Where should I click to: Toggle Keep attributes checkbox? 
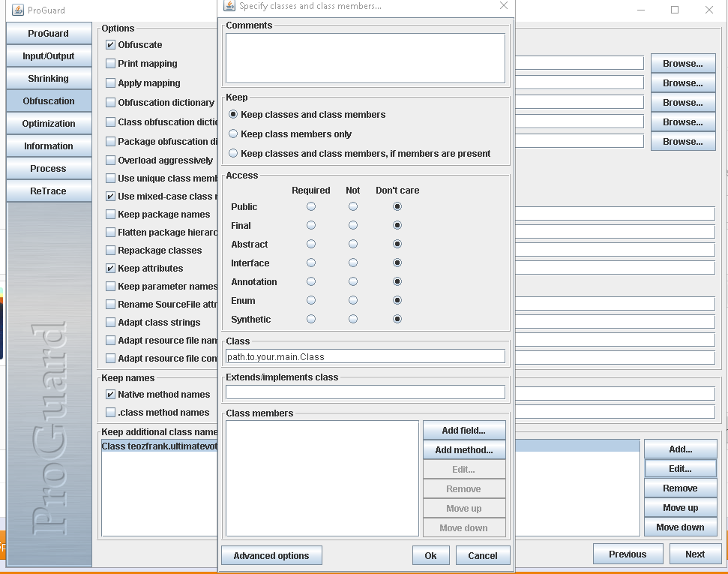click(x=110, y=268)
